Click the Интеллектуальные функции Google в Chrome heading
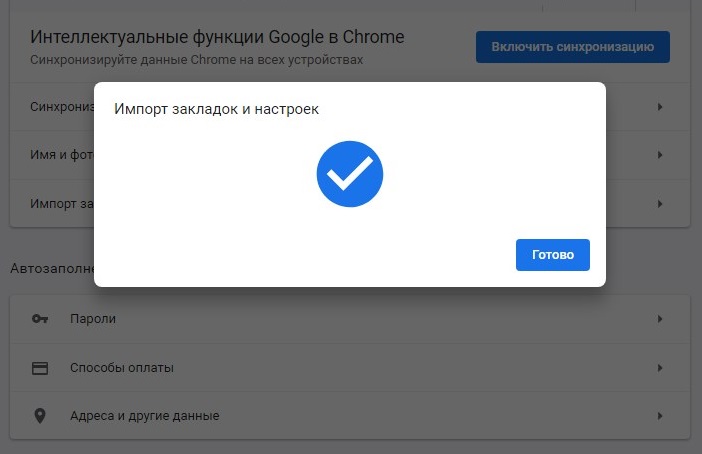Screen dimensions: 702x454 click(217, 38)
